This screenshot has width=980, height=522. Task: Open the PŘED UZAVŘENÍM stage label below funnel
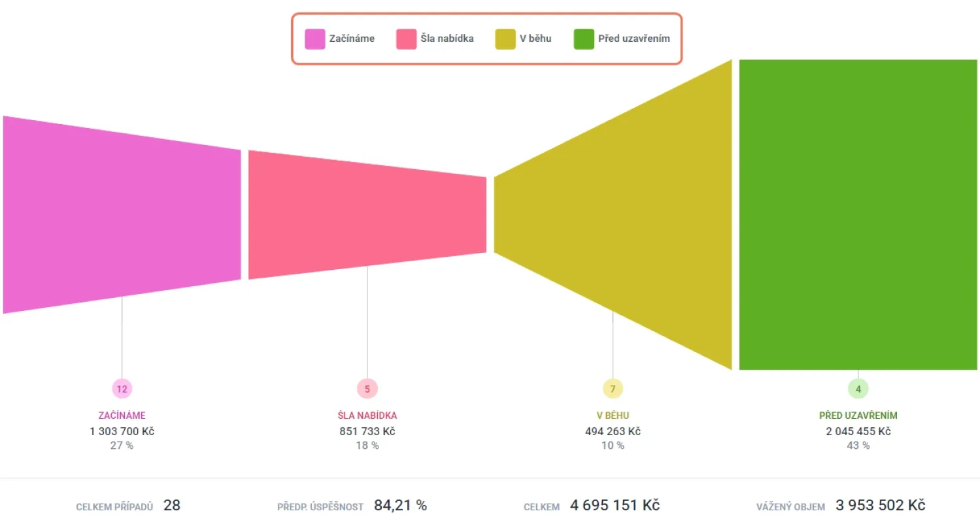click(x=858, y=416)
